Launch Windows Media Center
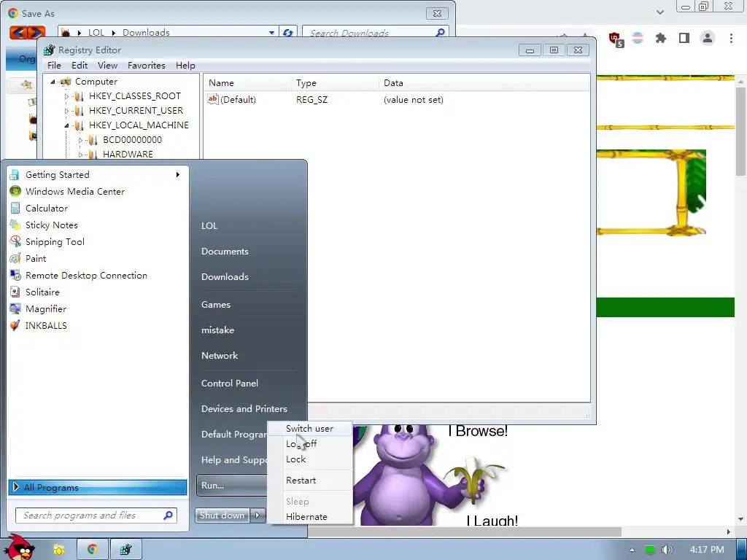This screenshot has height=560, width=747. pyautogui.click(x=97, y=192)
